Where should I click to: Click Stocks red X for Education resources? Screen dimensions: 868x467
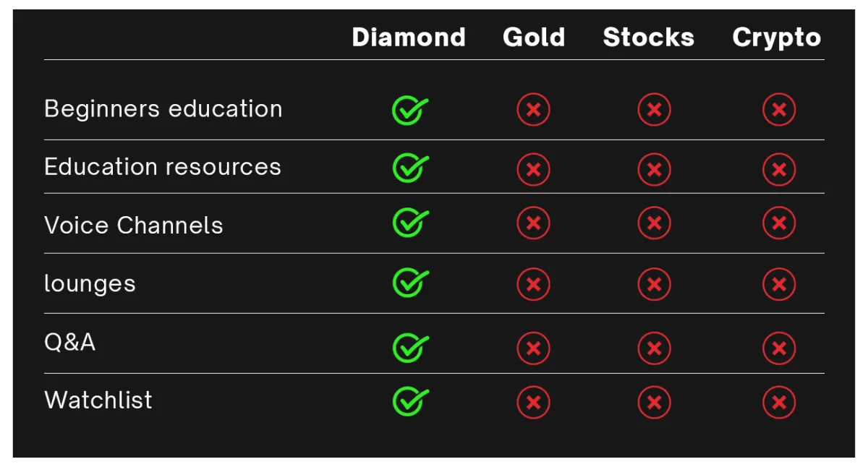pyautogui.click(x=654, y=169)
